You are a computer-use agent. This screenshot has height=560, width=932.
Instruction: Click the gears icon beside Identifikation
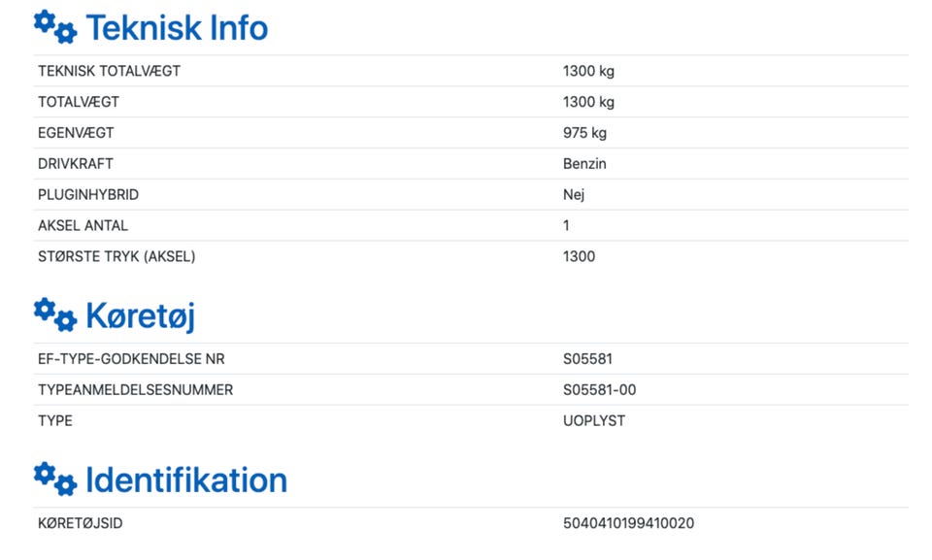55,479
